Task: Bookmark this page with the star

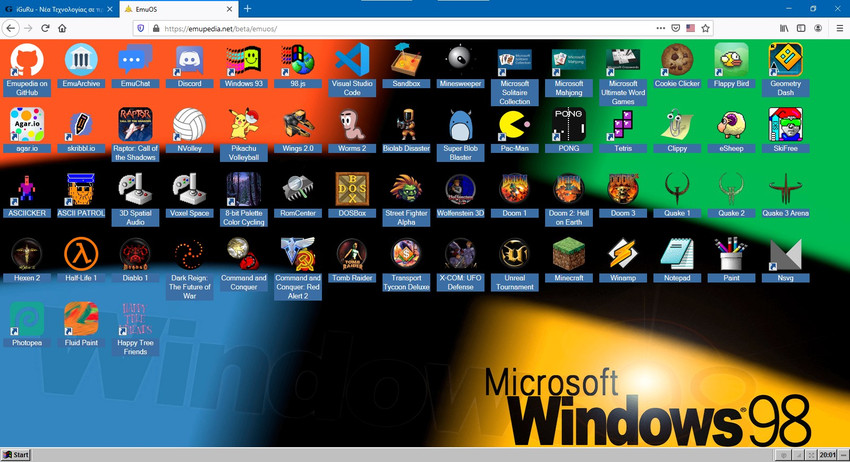Action: pyautogui.click(x=705, y=28)
